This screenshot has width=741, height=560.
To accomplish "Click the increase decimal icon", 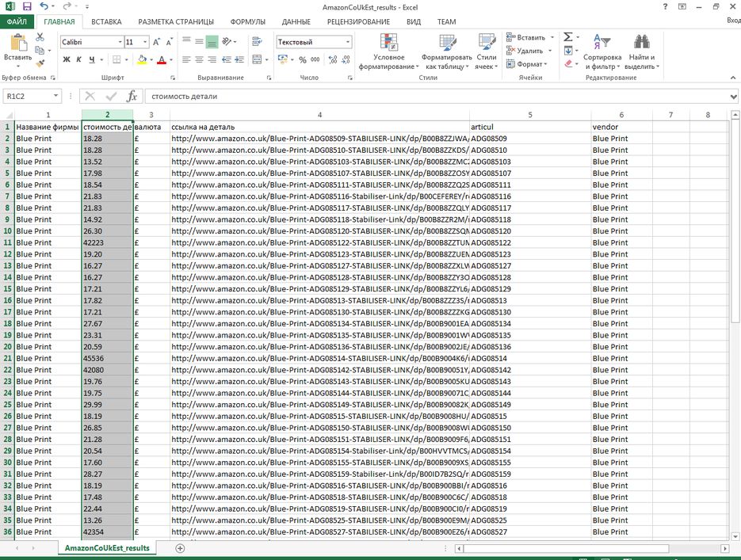I will click(333, 59).
